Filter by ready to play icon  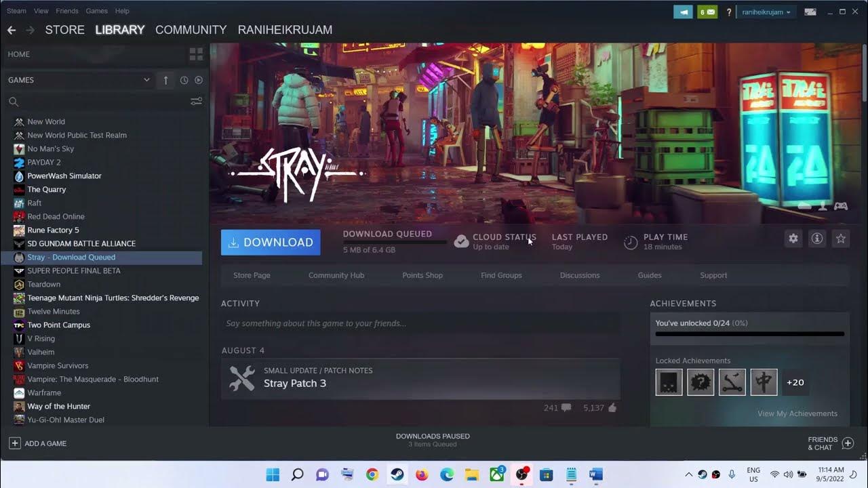(199, 80)
